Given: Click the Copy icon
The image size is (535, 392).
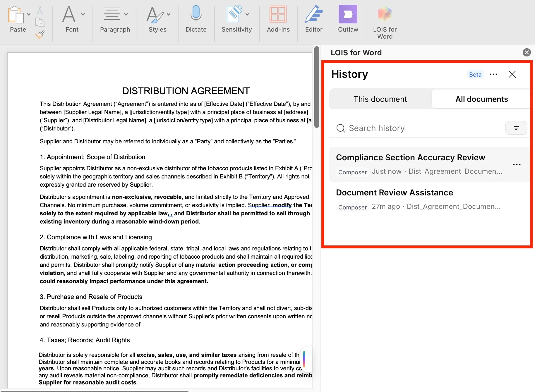Looking at the screenshot, I should [x=40, y=22].
